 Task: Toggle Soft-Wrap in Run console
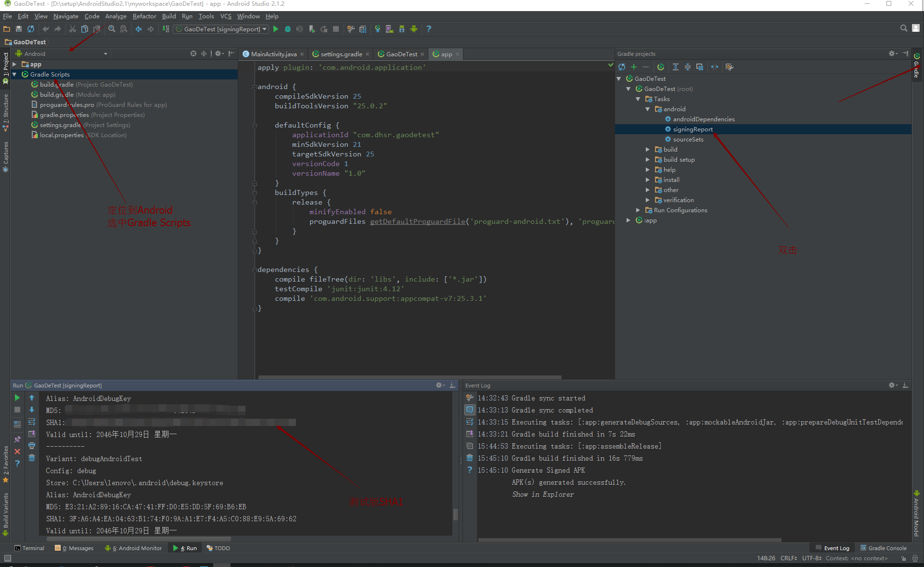[x=32, y=422]
